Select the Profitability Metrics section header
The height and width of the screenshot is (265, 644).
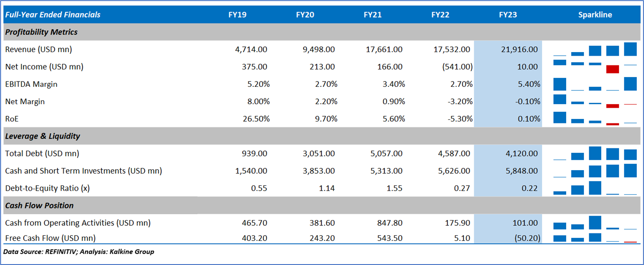click(41, 32)
